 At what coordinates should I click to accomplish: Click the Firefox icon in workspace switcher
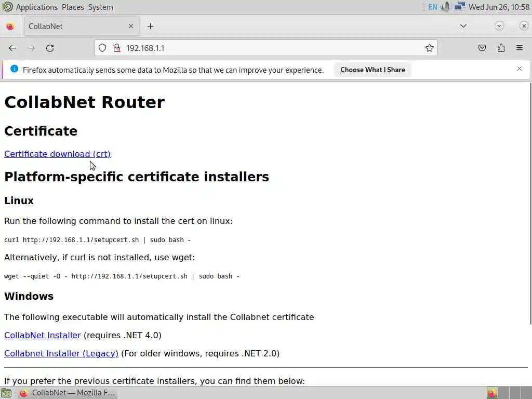coord(493,393)
